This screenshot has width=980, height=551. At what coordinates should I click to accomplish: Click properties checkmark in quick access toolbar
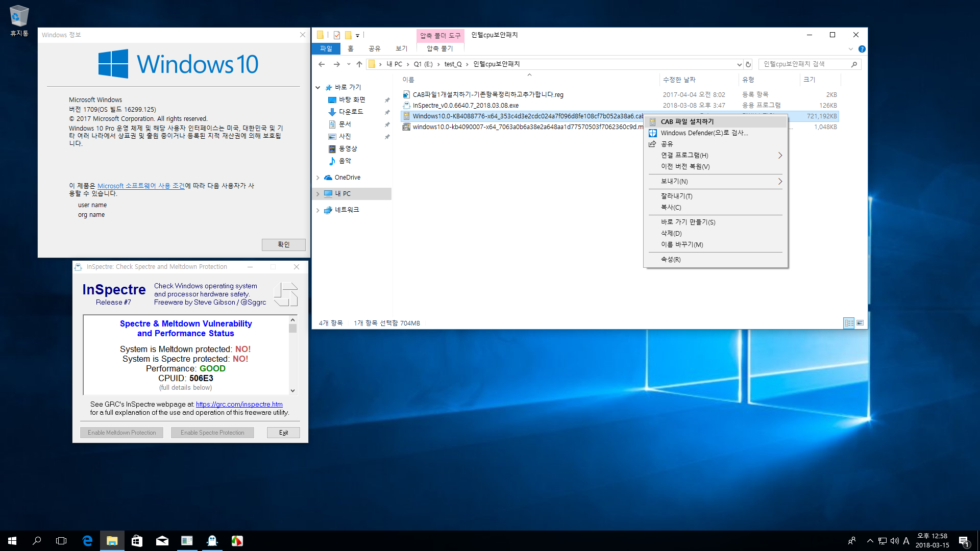[x=337, y=35]
